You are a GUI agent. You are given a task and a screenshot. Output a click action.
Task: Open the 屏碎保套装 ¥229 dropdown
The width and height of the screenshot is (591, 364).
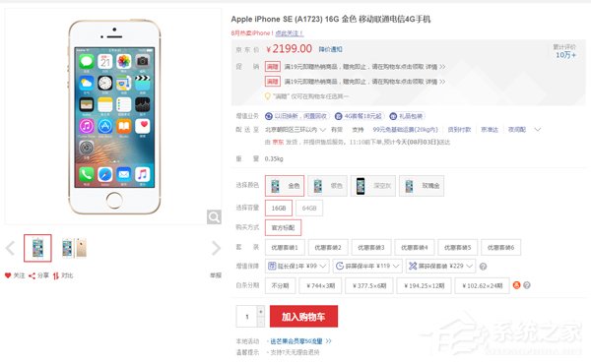pos(440,267)
